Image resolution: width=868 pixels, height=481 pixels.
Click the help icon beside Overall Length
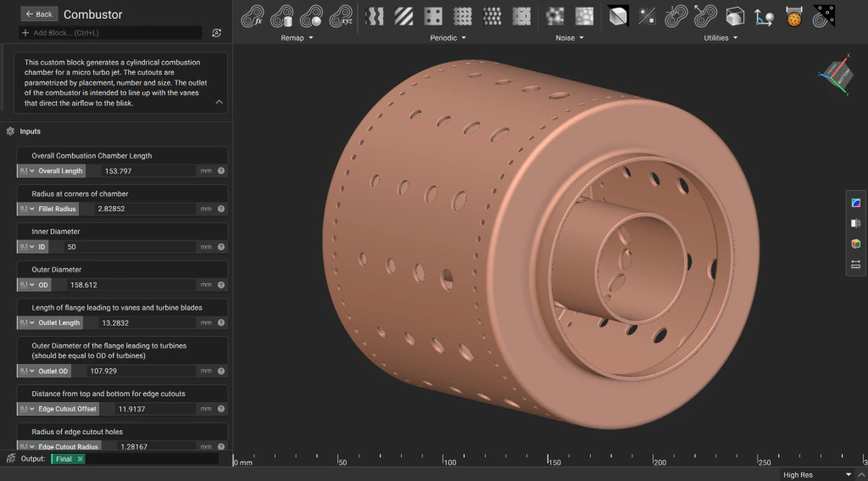pos(220,171)
